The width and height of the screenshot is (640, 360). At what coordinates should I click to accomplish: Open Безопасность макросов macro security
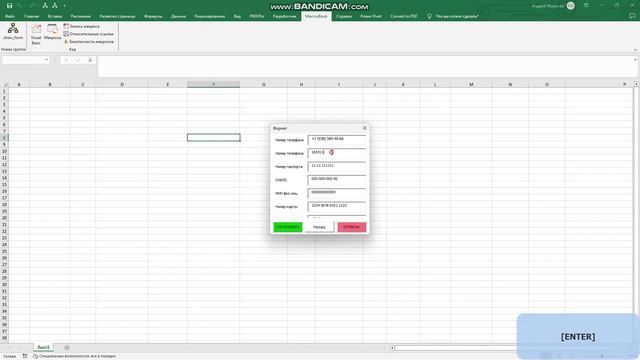[89, 42]
